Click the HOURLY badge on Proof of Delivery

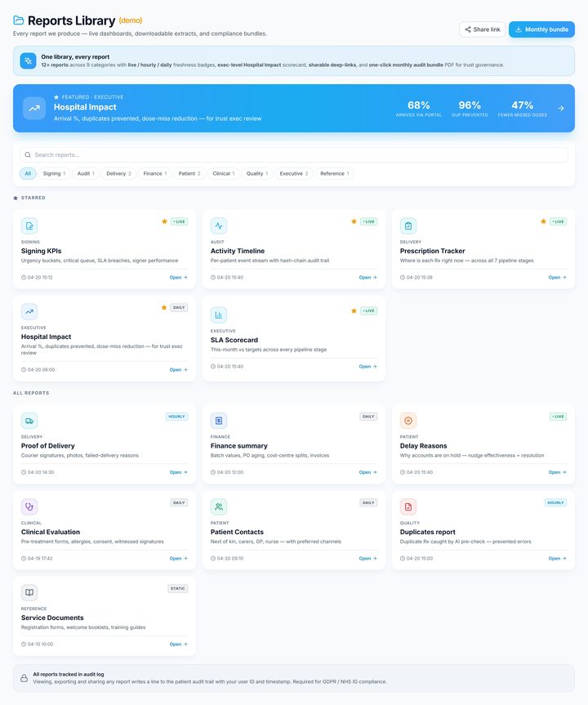(x=176, y=417)
